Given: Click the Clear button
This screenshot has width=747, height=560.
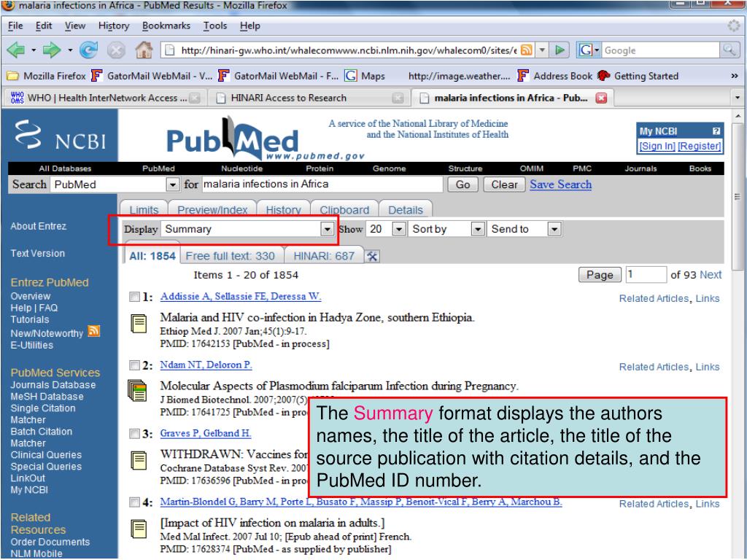Looking at the screenshot, I should click(x=504, y=184).
